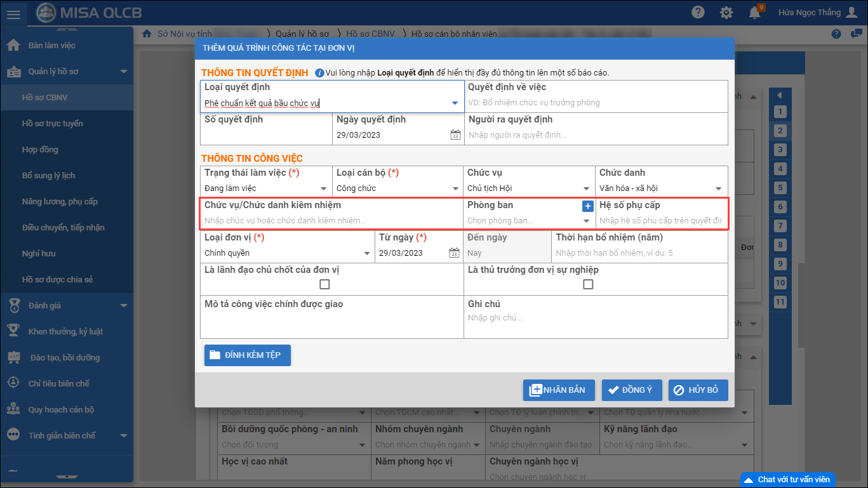This screenshot has height=488, width=868.
Task: Open Hồ sơ trực tuyến in sidebar
Action: point(52,123)
